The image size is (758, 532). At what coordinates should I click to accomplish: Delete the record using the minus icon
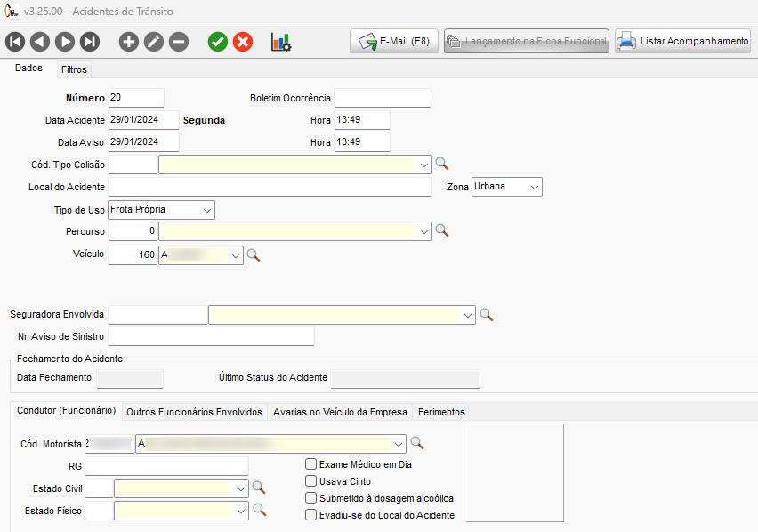(179, 42)
